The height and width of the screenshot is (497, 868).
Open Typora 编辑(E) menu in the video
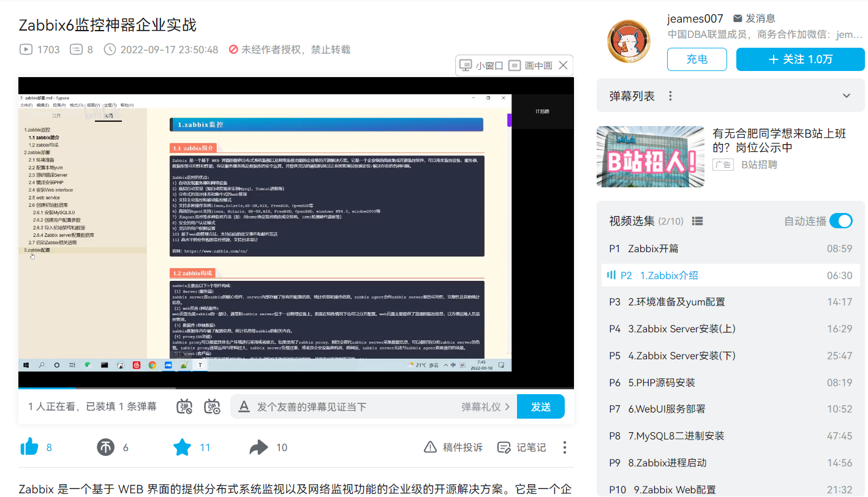[x=43, y=105]
